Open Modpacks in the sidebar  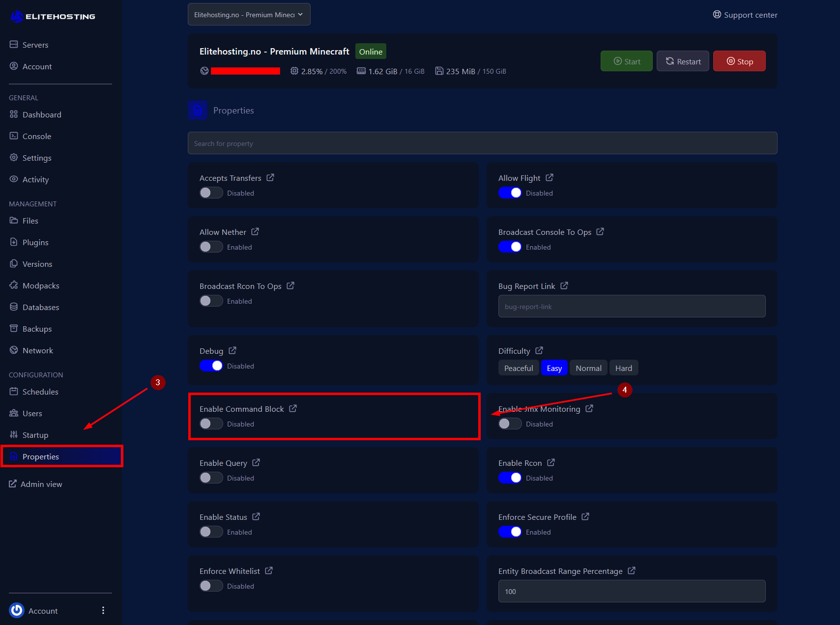tap(34, 285)
